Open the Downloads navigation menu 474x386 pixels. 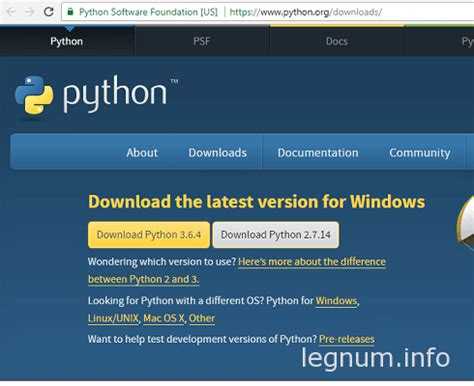pos(217,153)
